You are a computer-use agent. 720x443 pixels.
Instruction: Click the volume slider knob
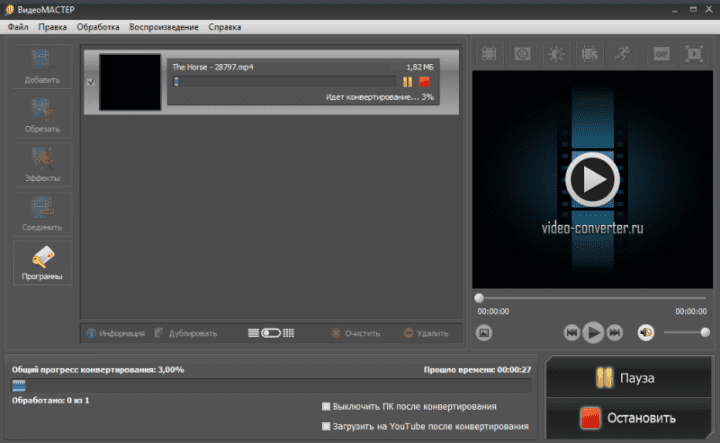pyautogui.click(x=705, y=332)
